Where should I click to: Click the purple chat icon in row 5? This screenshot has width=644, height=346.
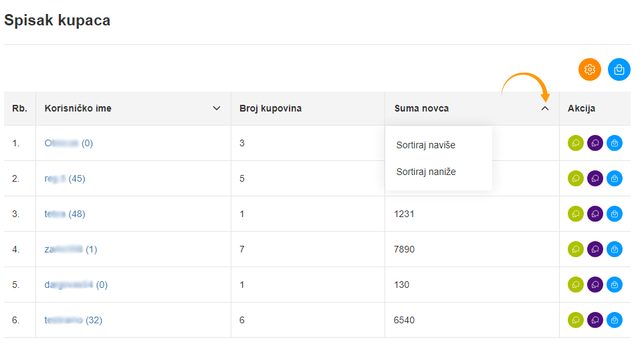tap(595, 285)
